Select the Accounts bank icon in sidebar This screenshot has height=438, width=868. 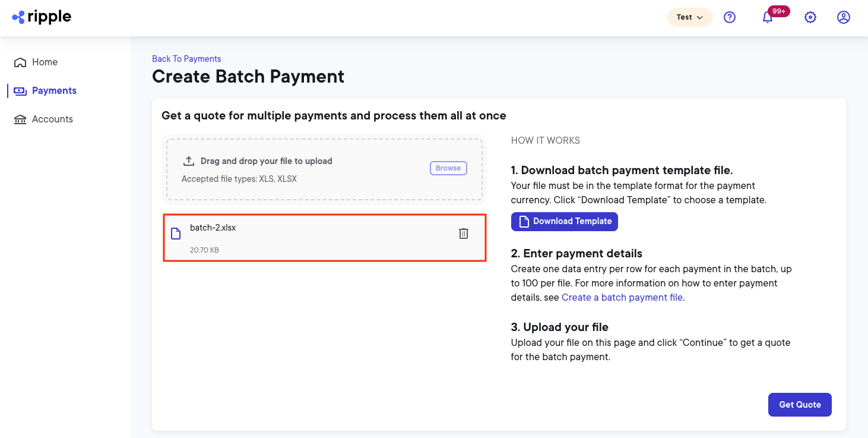point(19,119)
